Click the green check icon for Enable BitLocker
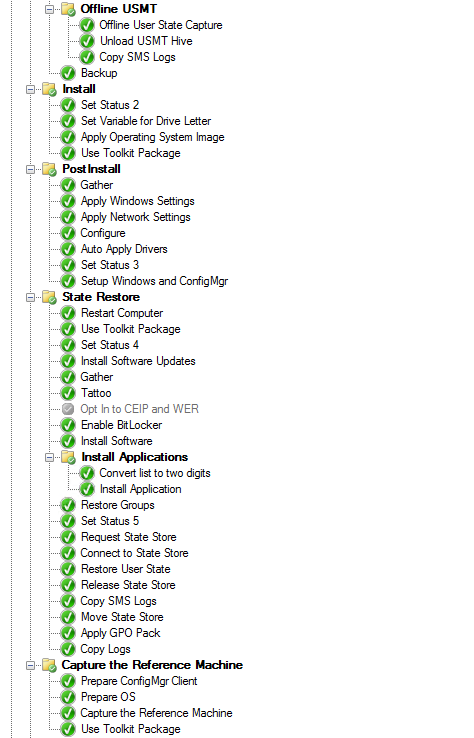Screen dimensions: 474x738 pyautogui.click(x=68, y=425)
